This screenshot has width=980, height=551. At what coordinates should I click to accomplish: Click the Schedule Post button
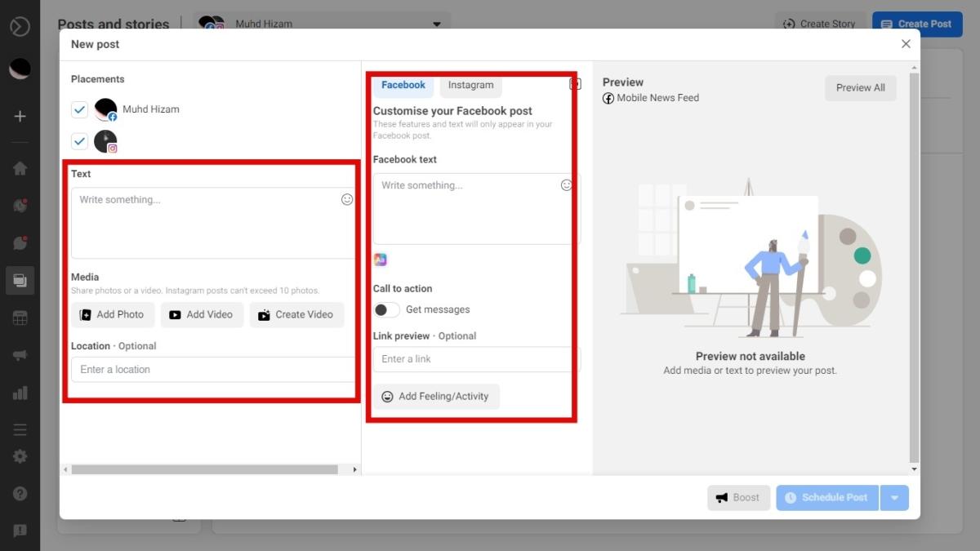click(x=827, y=498)
